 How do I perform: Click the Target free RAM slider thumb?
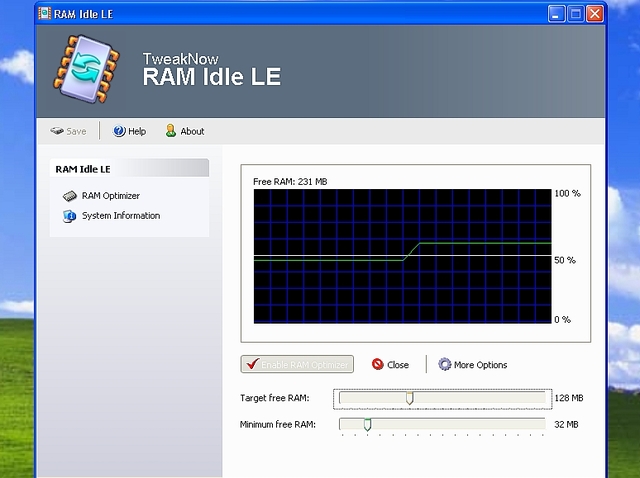[x=409, y=398]
